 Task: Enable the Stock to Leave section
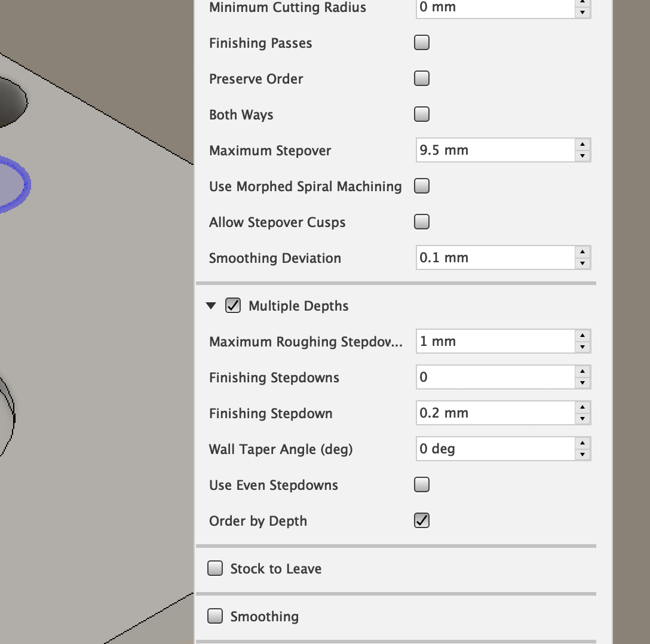(215, 568)
